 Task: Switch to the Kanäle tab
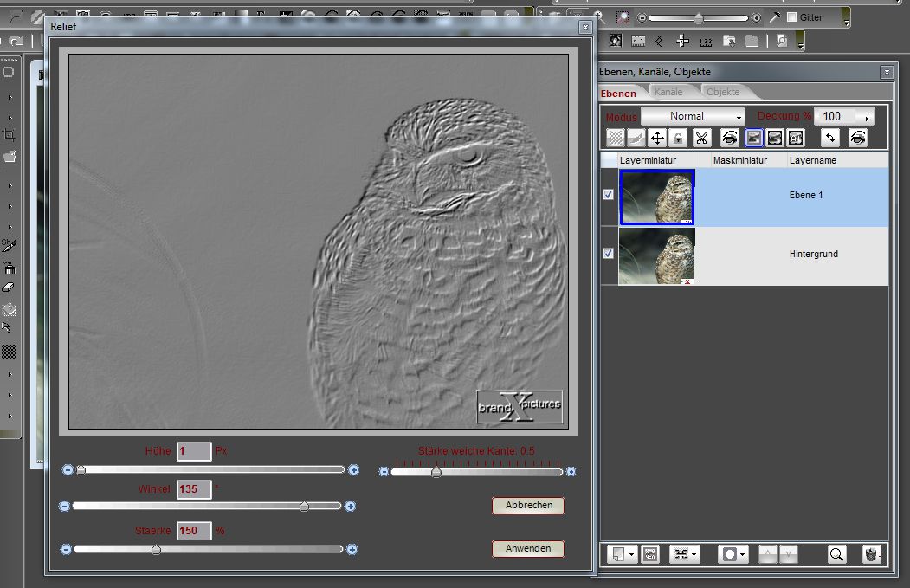pos(668,93)
